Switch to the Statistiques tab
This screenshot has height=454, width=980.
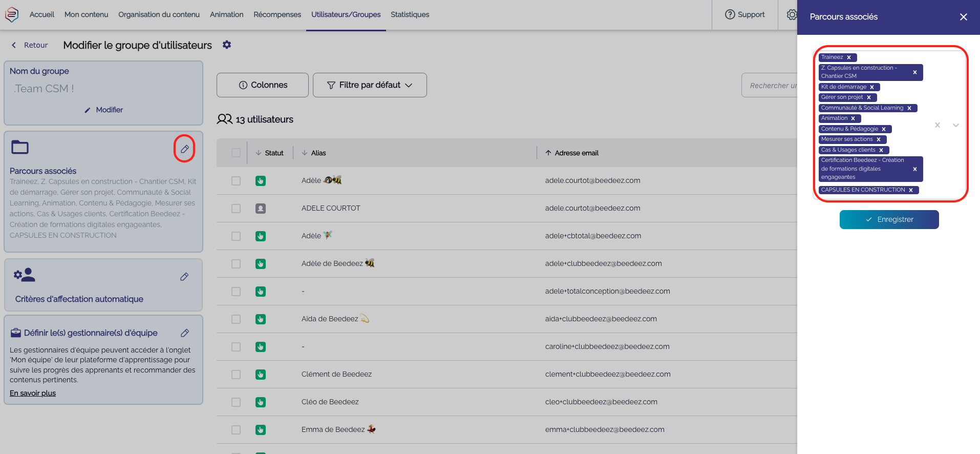(410, 14)
